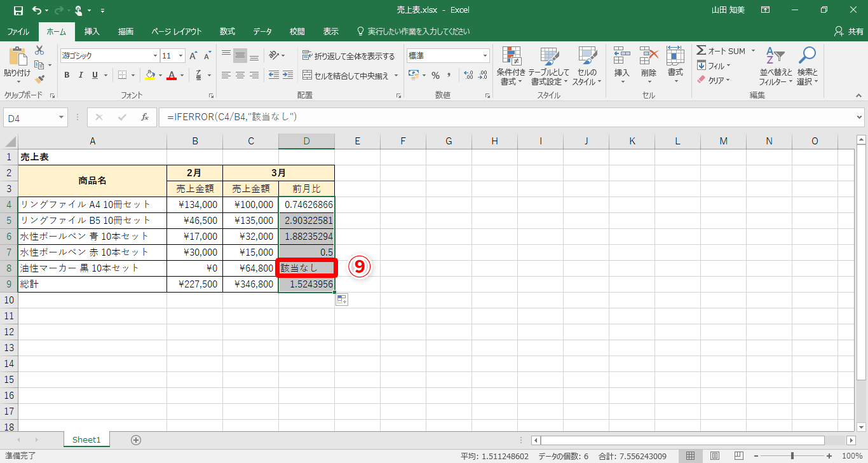Image resolution: width=868 pixels, height=463 pixels.
Task: Toggle center horizontal alignment
Action: pos(240,75)
